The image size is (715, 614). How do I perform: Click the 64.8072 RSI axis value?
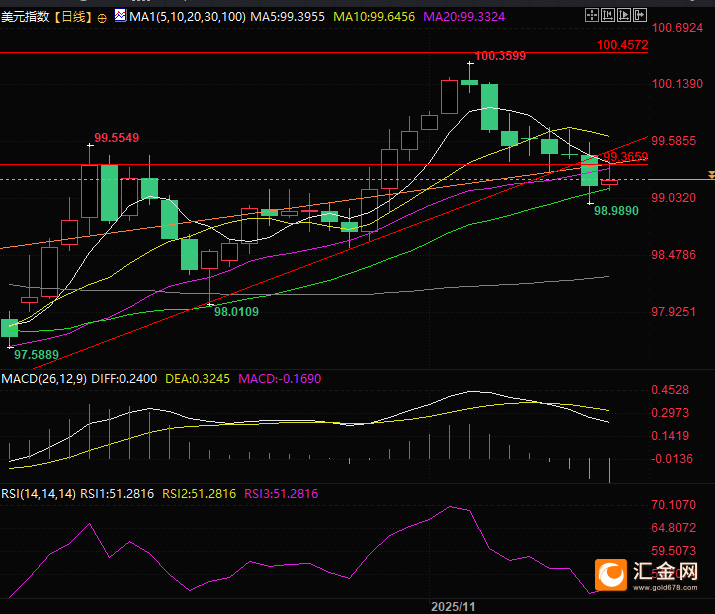(674, 528)
